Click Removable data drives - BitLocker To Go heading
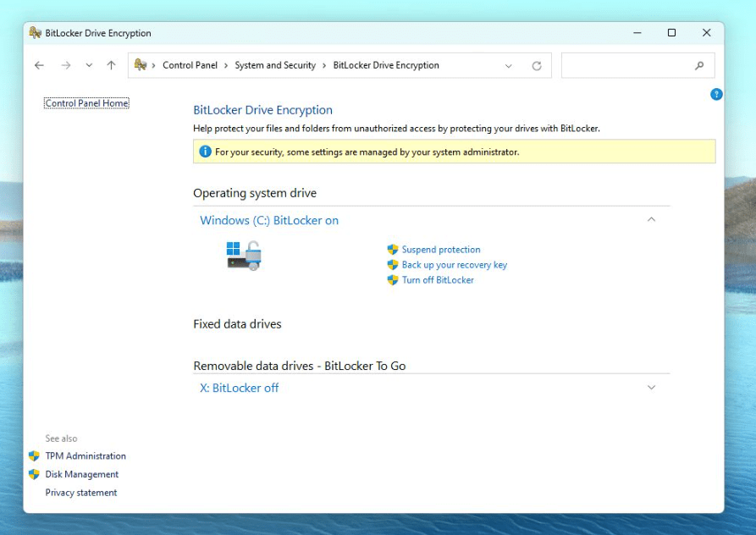 coord(300,366)
